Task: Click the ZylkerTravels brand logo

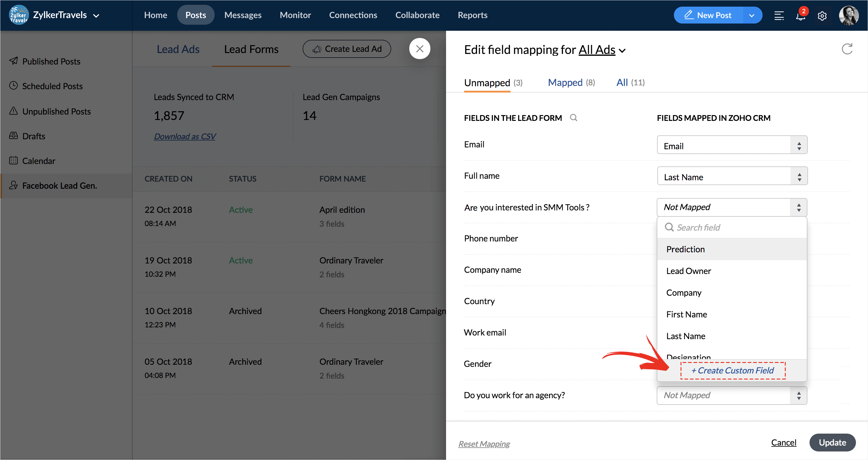Action: pyautogui.click(x=19, y=15)
